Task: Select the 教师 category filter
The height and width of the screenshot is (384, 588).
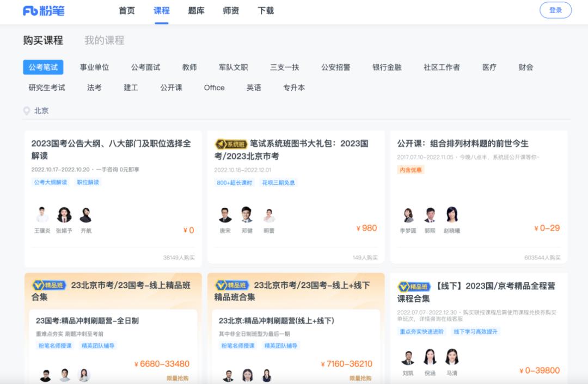Action: (x=189, y=67)
